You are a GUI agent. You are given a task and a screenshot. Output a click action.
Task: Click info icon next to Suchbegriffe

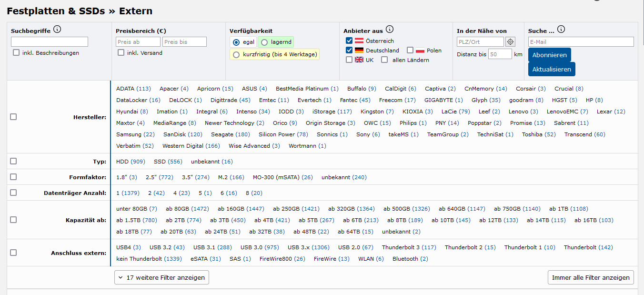coord(57,30)
